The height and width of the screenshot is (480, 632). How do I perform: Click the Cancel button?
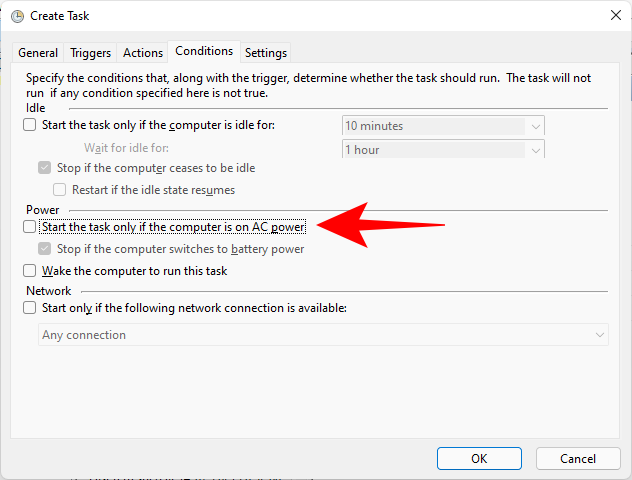point(578,458)
